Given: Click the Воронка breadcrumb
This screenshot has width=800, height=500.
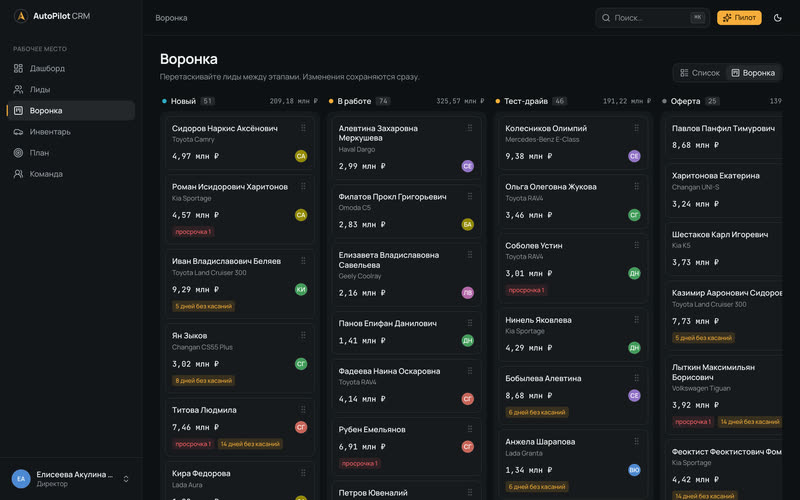Looking at the screenshot, I should click(171, 18).
